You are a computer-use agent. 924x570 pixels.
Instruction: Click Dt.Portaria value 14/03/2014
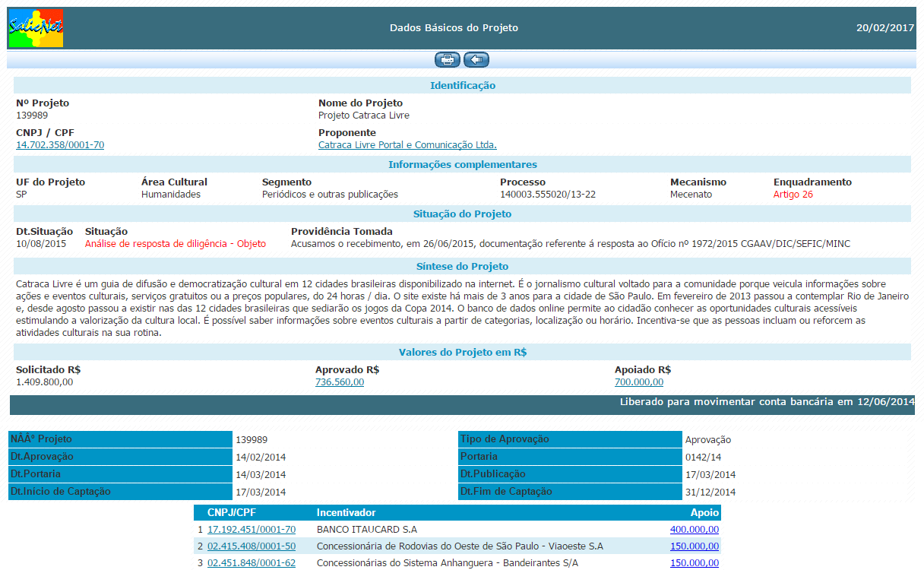[x=261, y=474]
